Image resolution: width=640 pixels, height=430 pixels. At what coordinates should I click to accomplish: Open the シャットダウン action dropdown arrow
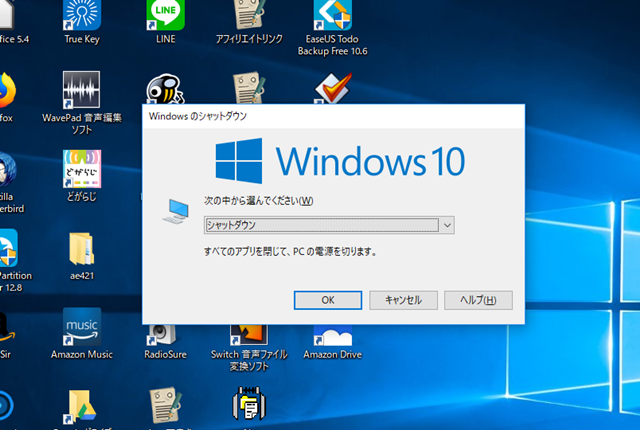(447, 225)
